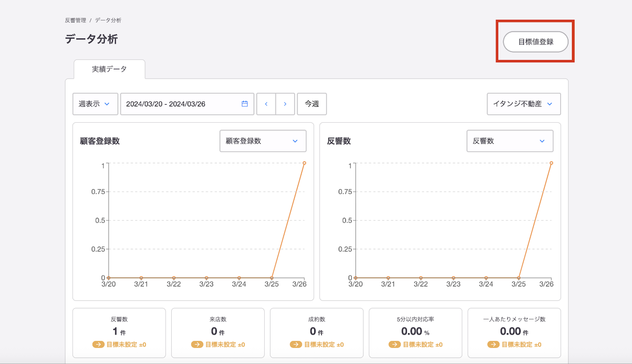Click arrow badge under 一人あたりメッセージ数 card
The image size is (632, 364).
point(493,344)
